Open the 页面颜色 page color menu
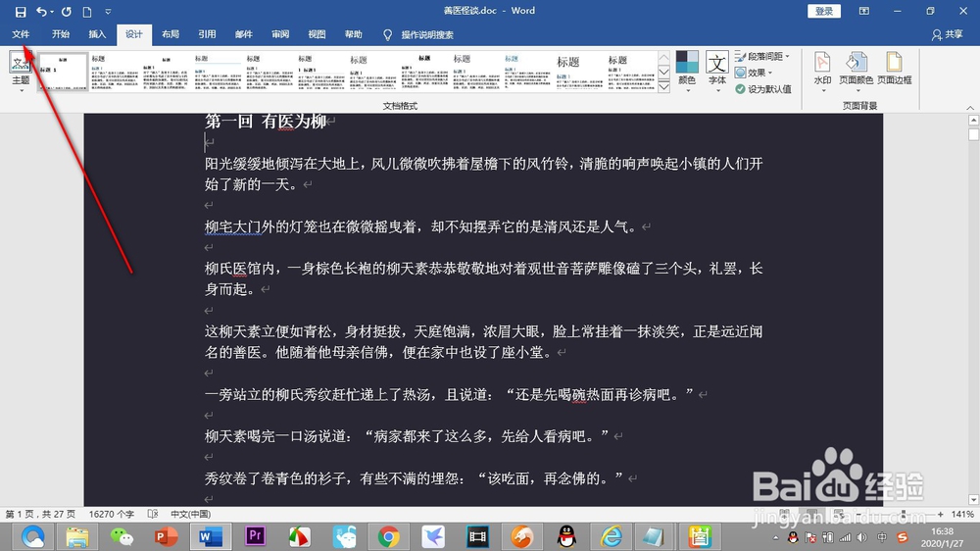Image resolution: width=980 pixels, height=551 pixels. tap(856, 71)
